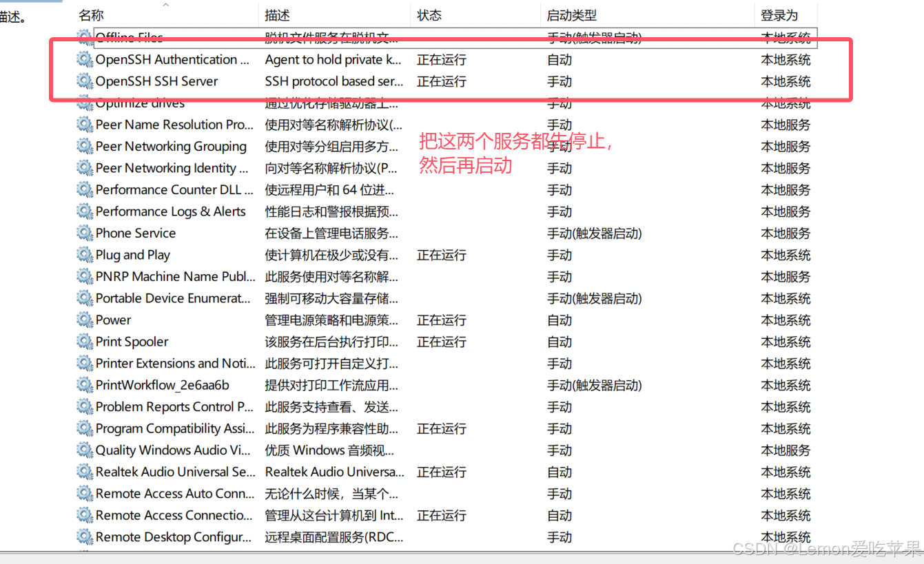Click the Plug and Play service name
The image size is (924, 564).
tap(132, 255)
